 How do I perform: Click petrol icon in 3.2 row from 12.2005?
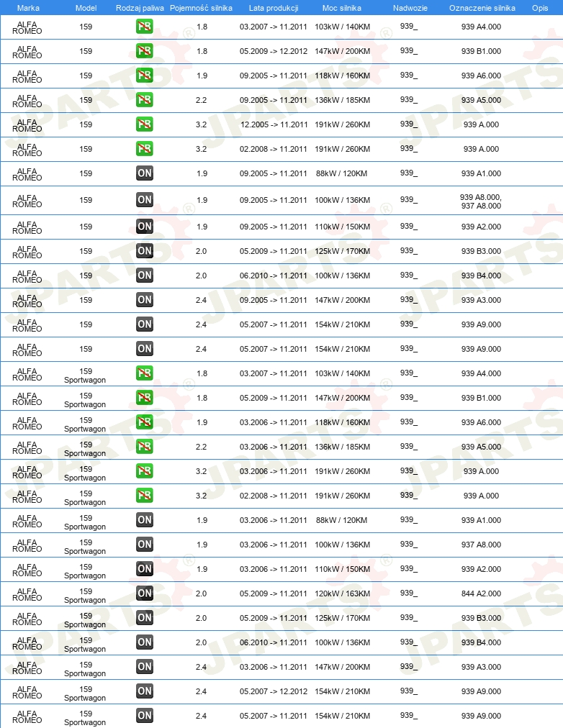[145, 124]
